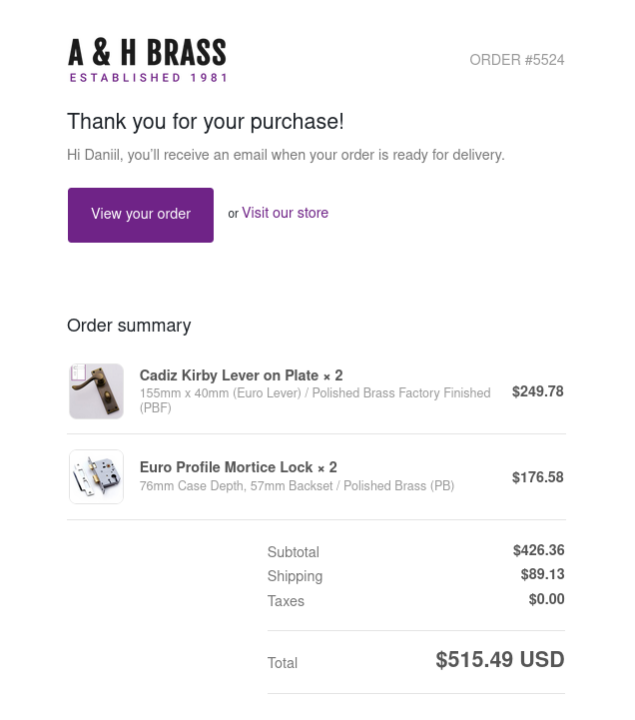Click the Subtotal amount $426.36
635x720 pixels.
tap(539, 550)
